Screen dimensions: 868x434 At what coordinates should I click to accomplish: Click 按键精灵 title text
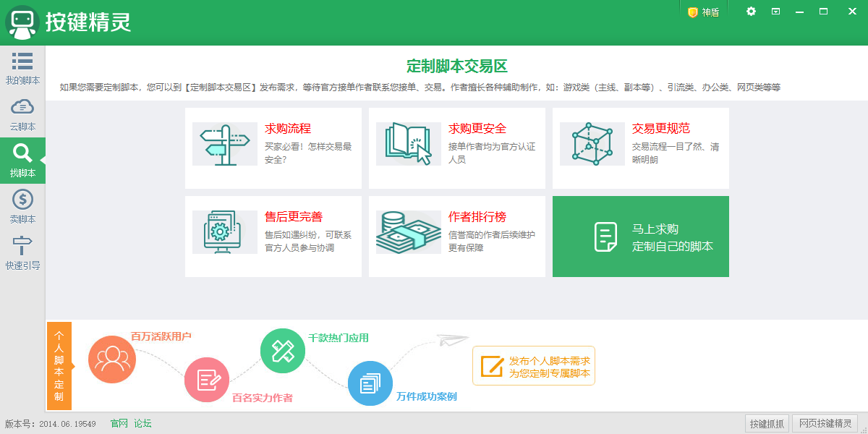click(88, 22)
